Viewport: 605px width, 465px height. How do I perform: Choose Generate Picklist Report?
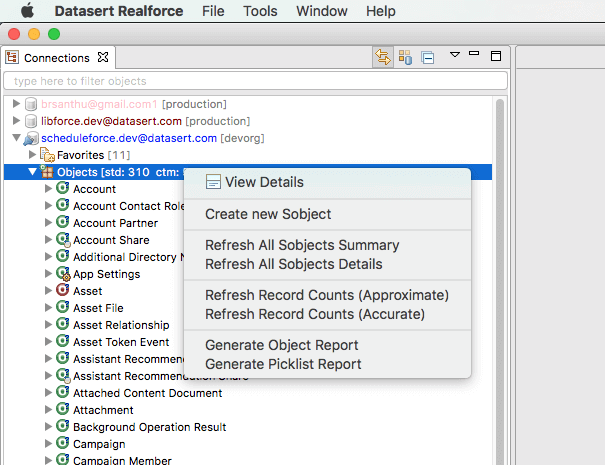click(x=327, y=364)
